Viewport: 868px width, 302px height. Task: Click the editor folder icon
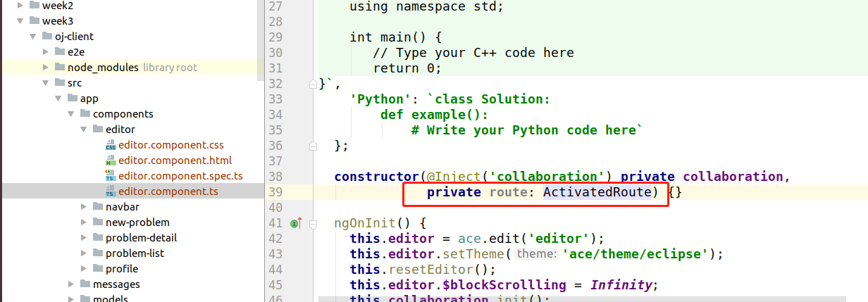(97, 129)
